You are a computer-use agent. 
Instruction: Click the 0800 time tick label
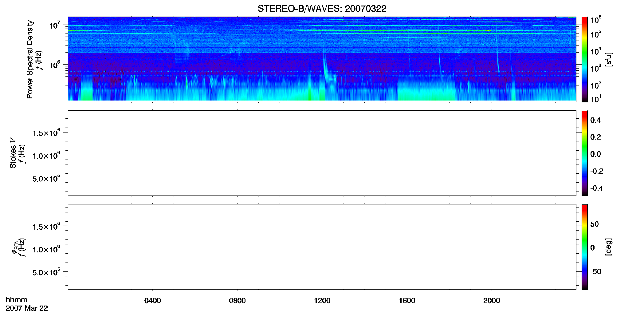[237, 301]
